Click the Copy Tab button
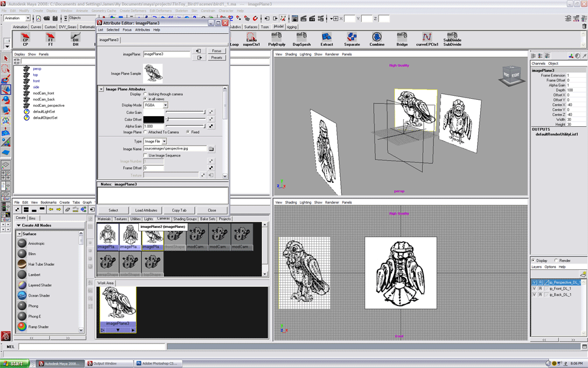588x368 pixels. point(179,210)
